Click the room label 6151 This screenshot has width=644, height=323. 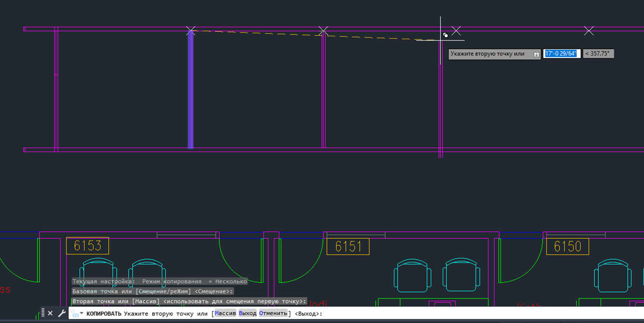click(x=348, y=246)
